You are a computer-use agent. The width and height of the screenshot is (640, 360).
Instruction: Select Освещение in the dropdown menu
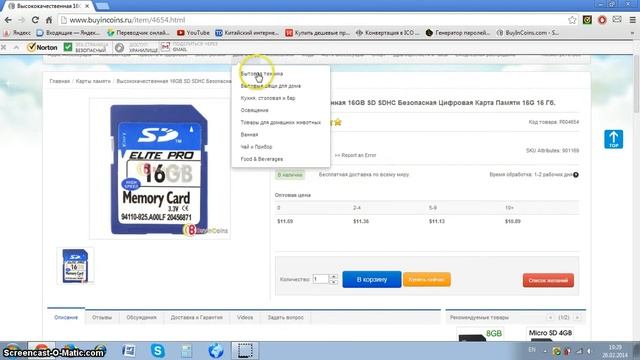254,110
